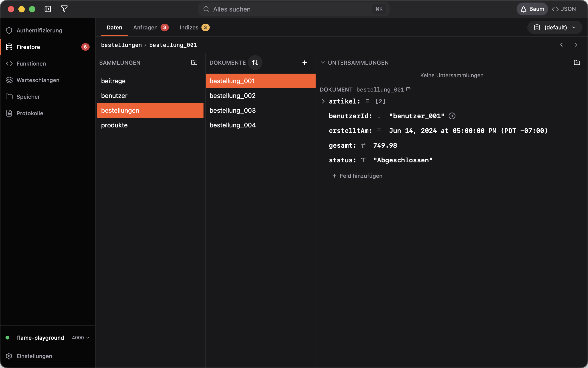Open the 4000 port dropdown
The image size is (588, 368).
click(x=81, y=338)
